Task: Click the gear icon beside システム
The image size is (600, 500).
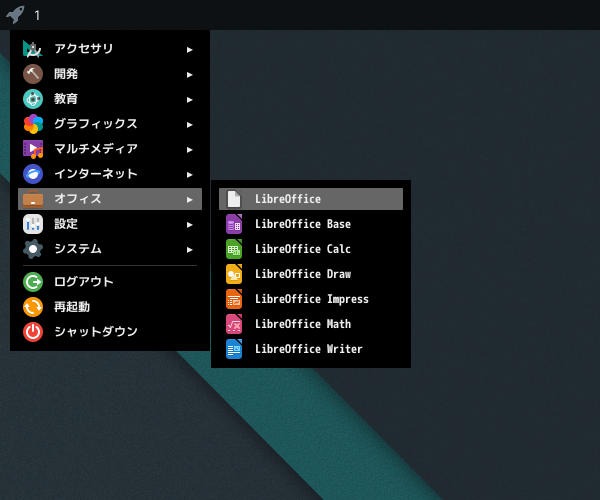Action: [x=33, y=249]
